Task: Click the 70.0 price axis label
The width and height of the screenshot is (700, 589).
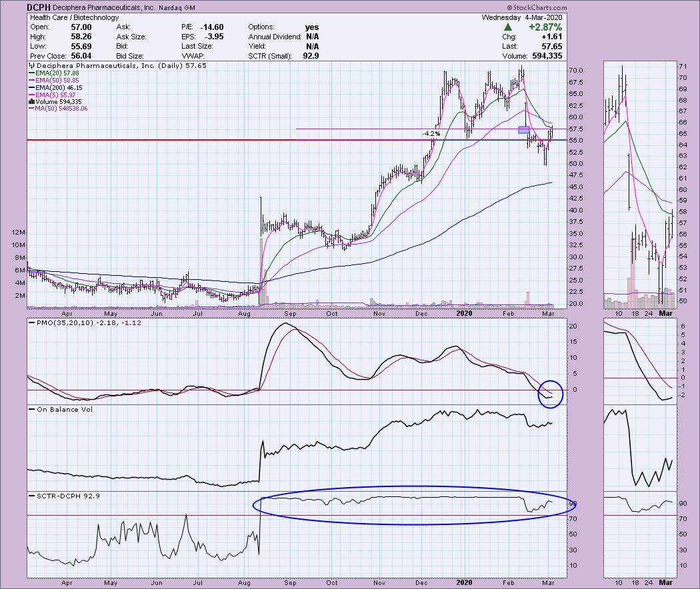Action: pos(575,71)
